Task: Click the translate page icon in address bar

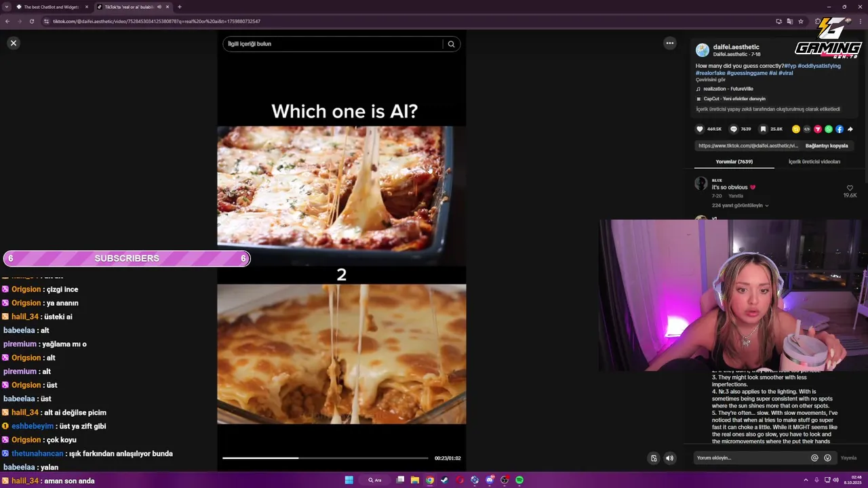Action: pos(790,21)
